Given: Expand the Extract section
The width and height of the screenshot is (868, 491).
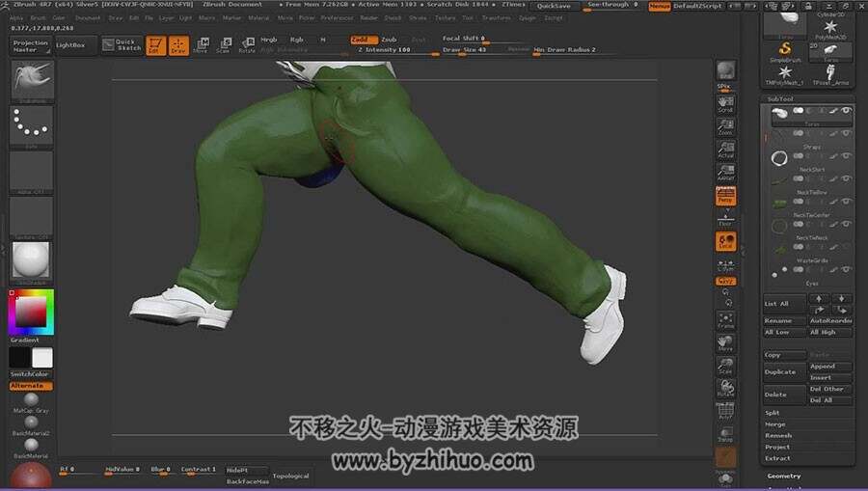Looking at the screenshot, I should coord(777,458).
